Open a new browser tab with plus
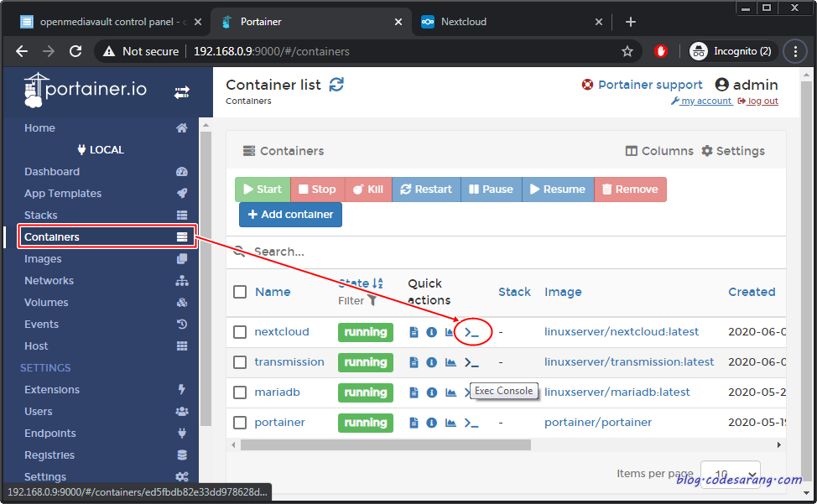This screenshot has height=504, width=817. tap(631, 22)
